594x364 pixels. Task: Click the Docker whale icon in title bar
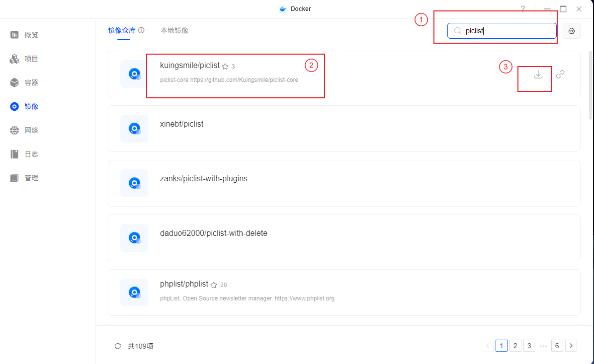coord(283,9)
